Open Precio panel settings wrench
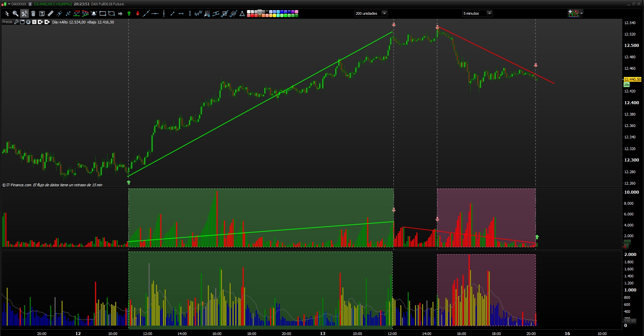The height and width of the screenshot is (336, 644). (16, 22)
